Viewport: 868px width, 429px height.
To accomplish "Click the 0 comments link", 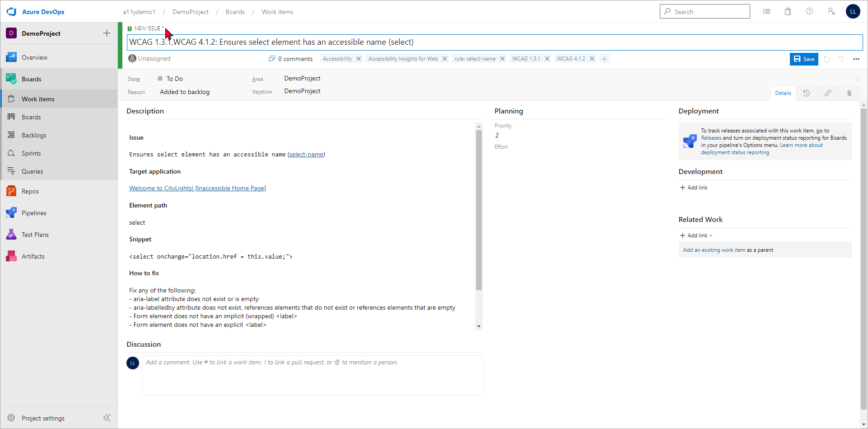I will coord(290,59).
